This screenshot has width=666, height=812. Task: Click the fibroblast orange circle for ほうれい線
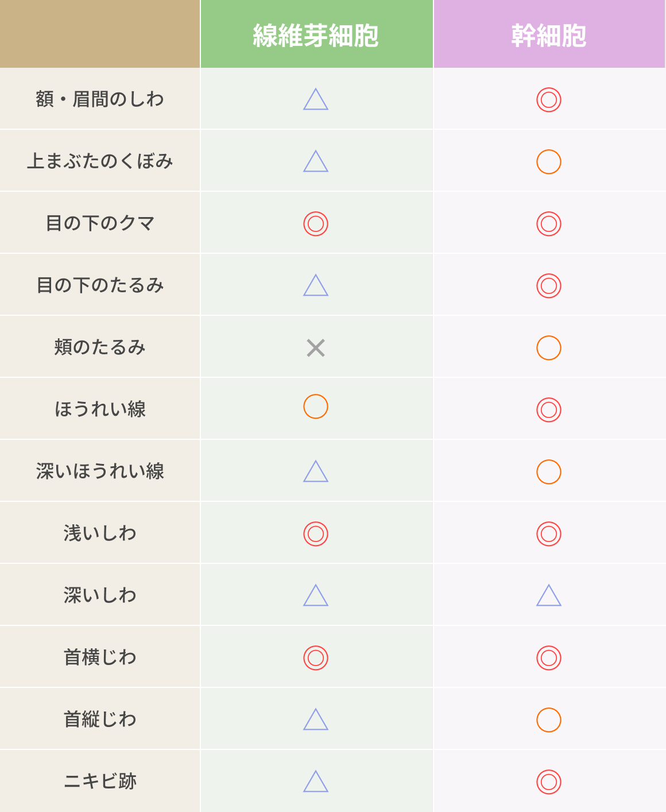316,407
